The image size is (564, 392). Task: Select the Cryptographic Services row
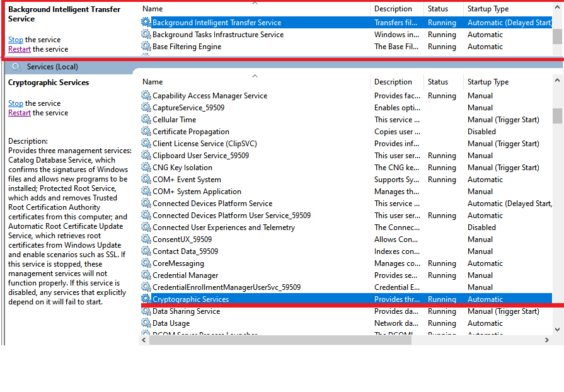[347, 299]
